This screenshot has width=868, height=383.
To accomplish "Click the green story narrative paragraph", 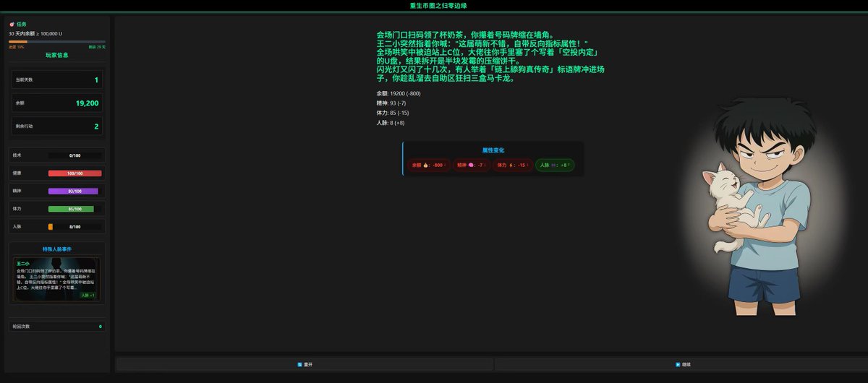I will [490, 56].
